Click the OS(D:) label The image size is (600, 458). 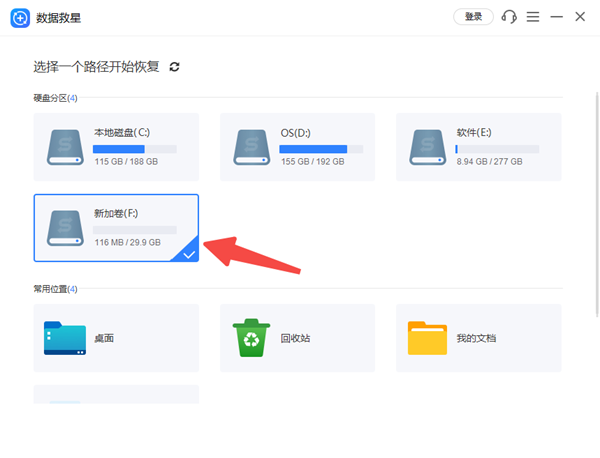295,133
